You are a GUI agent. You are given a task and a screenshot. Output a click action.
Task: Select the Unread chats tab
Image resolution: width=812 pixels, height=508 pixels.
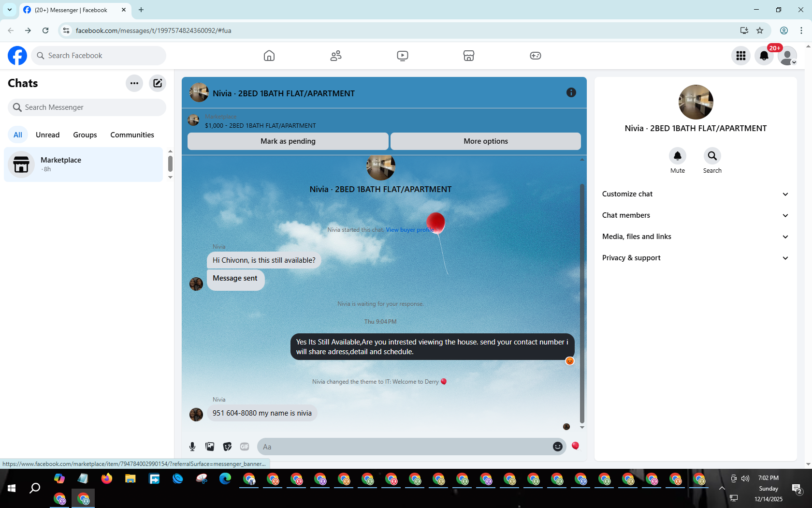(x=48, y=135)
